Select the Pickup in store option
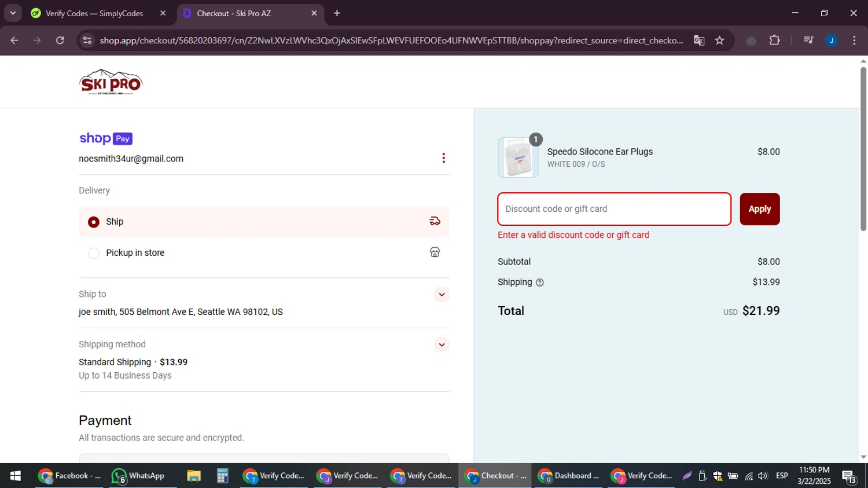Screen dimensions: 868x488 click(264, 253)
